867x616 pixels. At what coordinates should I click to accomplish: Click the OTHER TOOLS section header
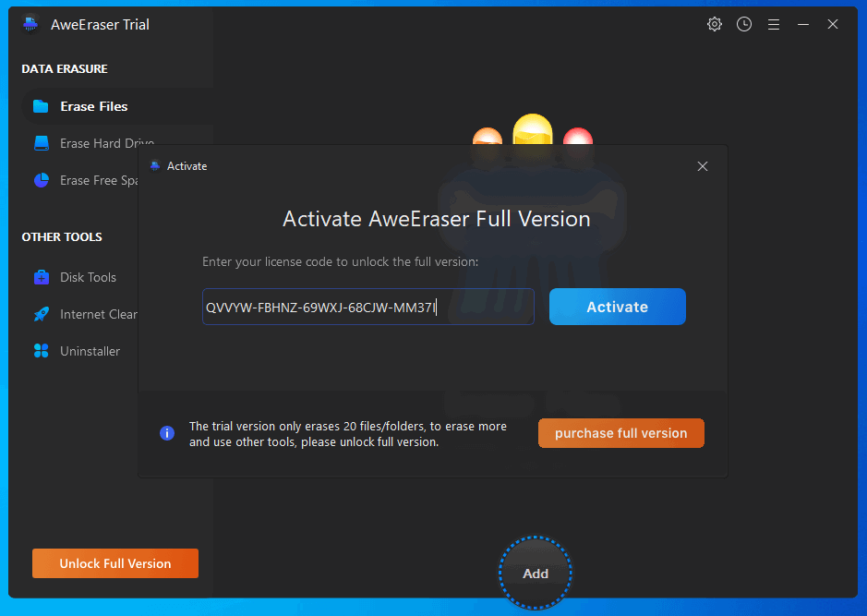62,236
